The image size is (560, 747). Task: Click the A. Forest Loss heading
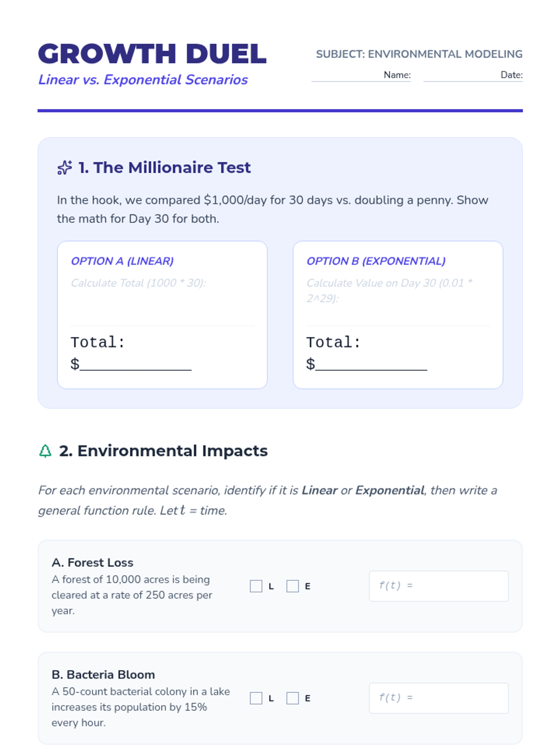tap(92, 563)
